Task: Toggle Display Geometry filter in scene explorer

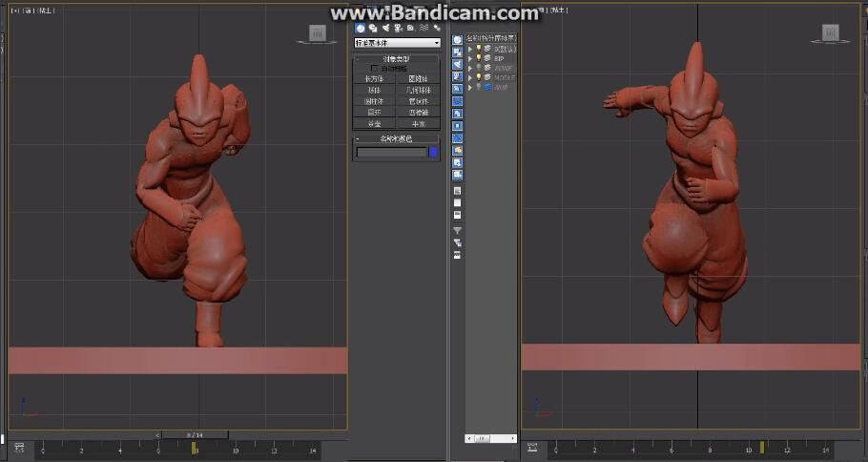Action: (x=457, y=40)
